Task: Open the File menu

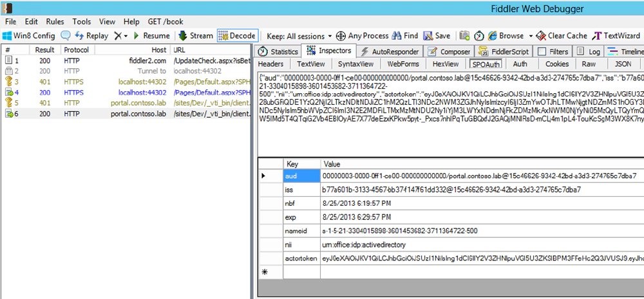Action: (x=11, y=22)
